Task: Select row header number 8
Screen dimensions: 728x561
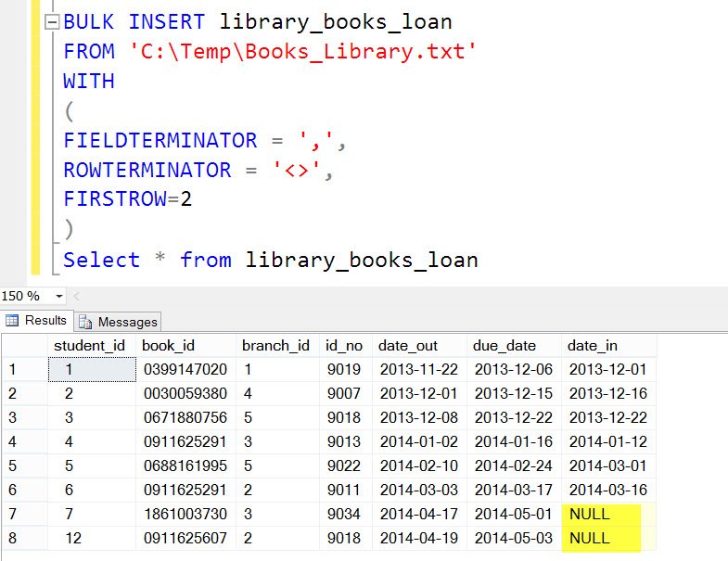Action: point(25,538)
